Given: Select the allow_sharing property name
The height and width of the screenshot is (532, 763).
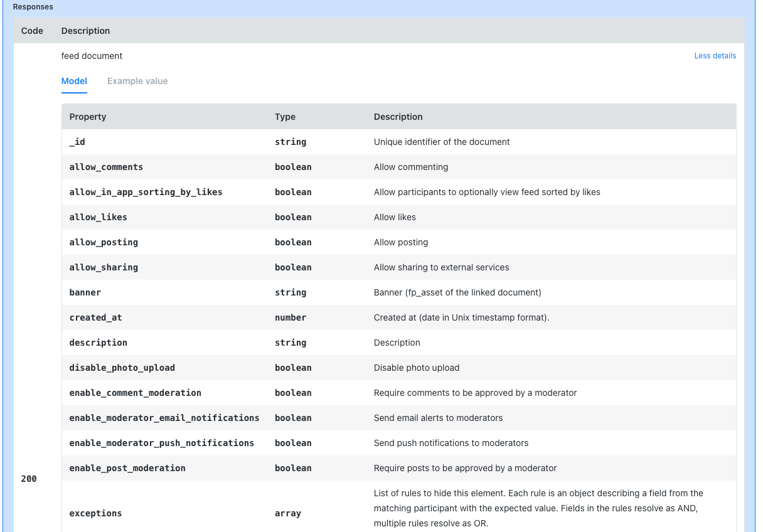Looking at the screenshot, I should (104, 267).
